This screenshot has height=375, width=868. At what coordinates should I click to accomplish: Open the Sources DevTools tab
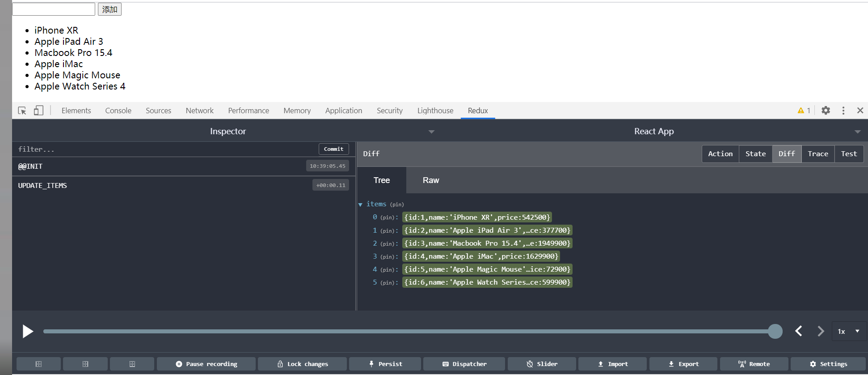point(158,111)
